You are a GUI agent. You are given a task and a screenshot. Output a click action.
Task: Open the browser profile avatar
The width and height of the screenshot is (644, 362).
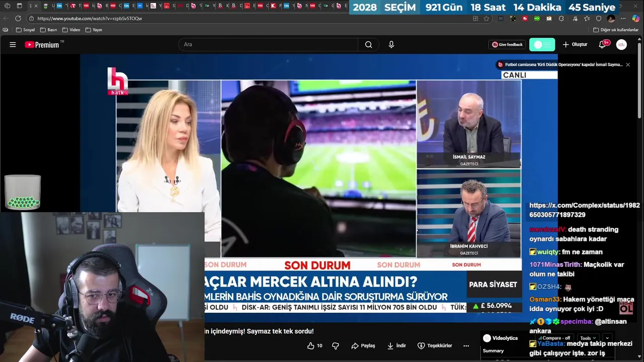tap(611, 19)
